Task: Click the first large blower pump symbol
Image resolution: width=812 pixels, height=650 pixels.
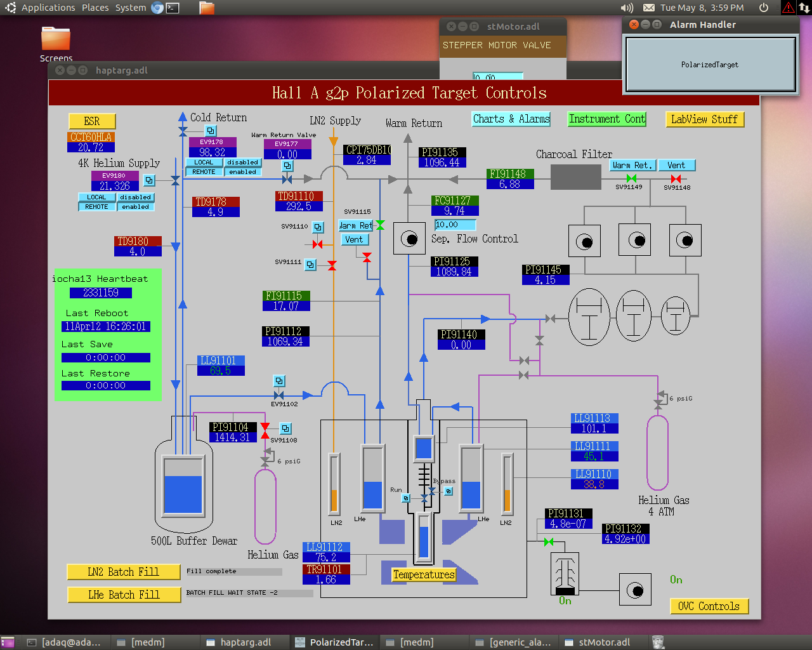Action: click(x=589, y=316)
